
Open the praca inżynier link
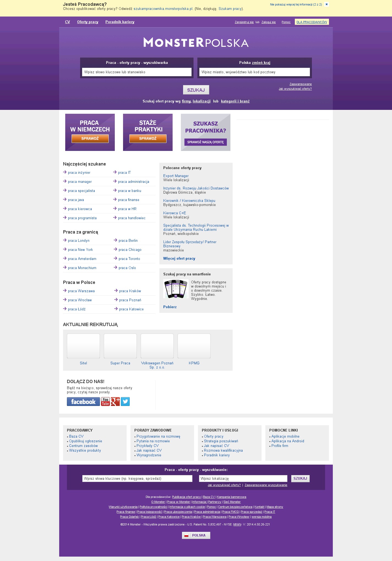click(79, 173)
